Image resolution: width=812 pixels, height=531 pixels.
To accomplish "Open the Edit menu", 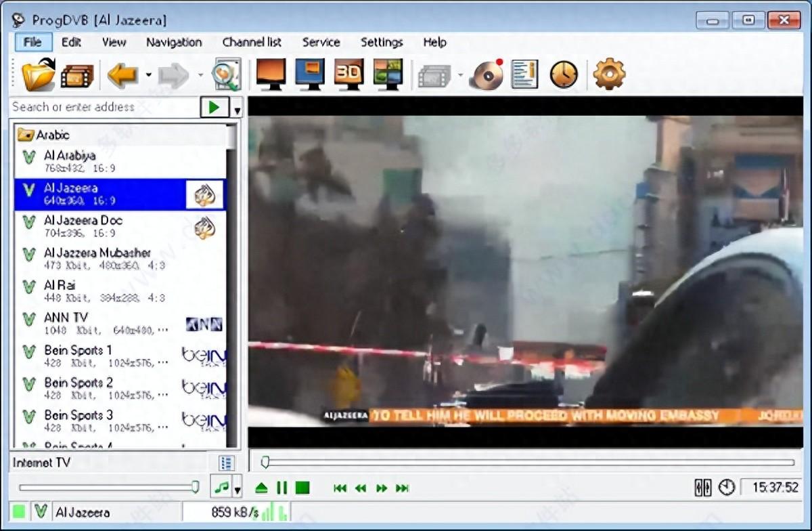I will click(x=71, y=42).
